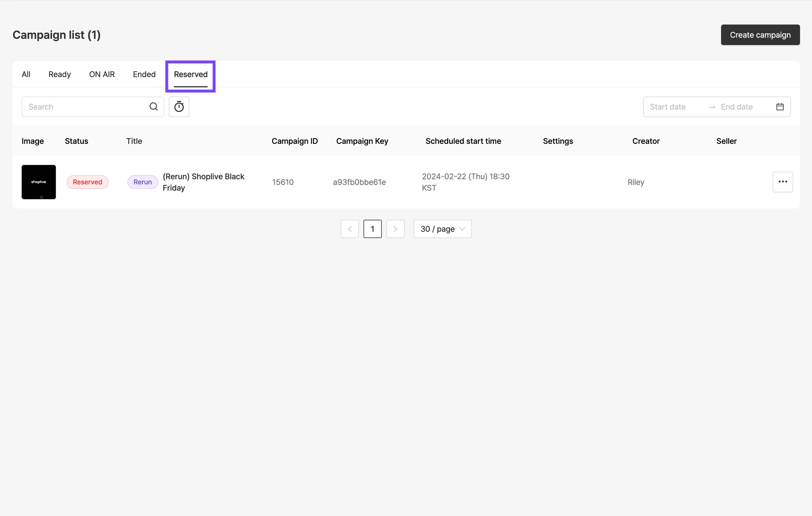This screenshot has height=516, width=812.
Task: Switch to the All tab
Action: [26, 74]
